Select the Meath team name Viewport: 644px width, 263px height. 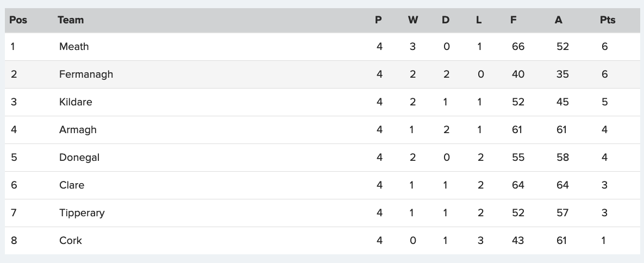coord(74,46)
